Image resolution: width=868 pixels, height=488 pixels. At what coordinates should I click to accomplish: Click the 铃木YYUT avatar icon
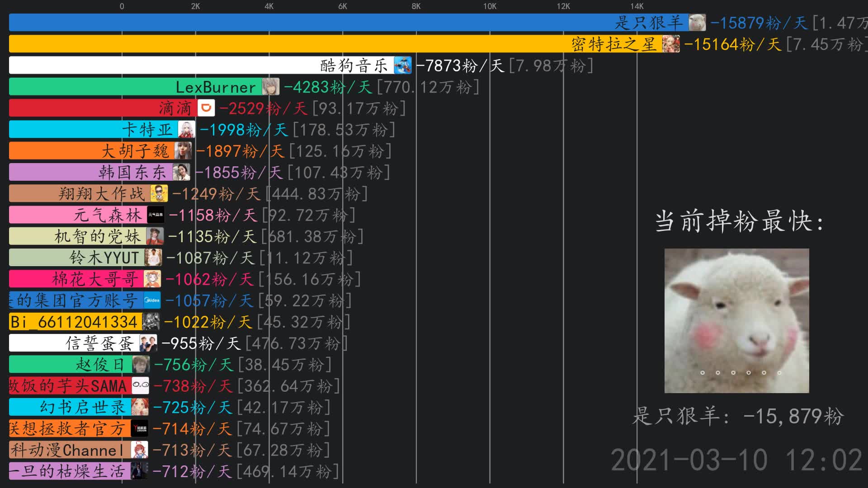tap(153, 257)
